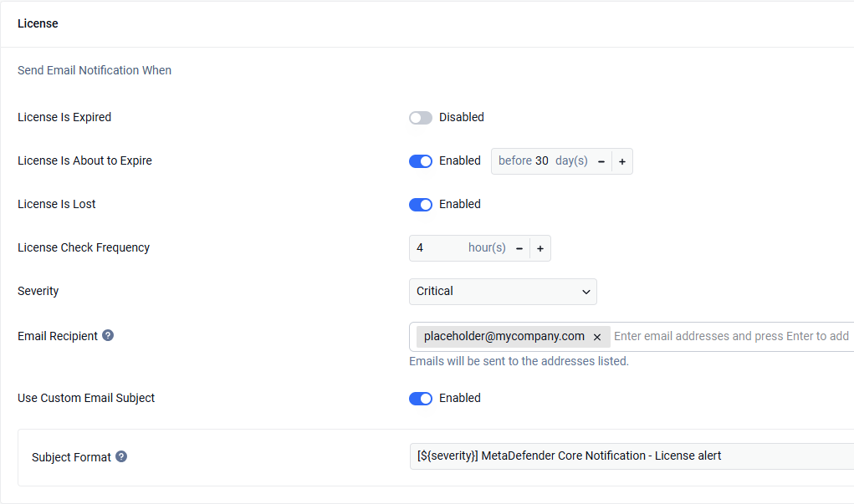Increase License Check Frequency hours
854x504 pixels.
coord(540,249)
